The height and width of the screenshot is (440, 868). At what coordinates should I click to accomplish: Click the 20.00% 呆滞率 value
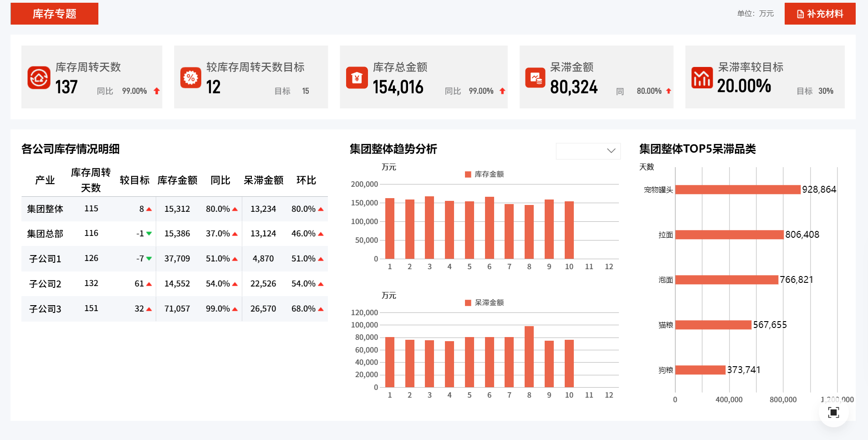[x=744, y=86]
